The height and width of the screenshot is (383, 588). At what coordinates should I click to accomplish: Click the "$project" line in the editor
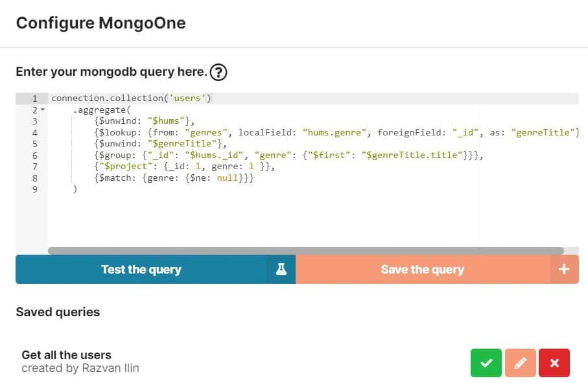(185, 167)
